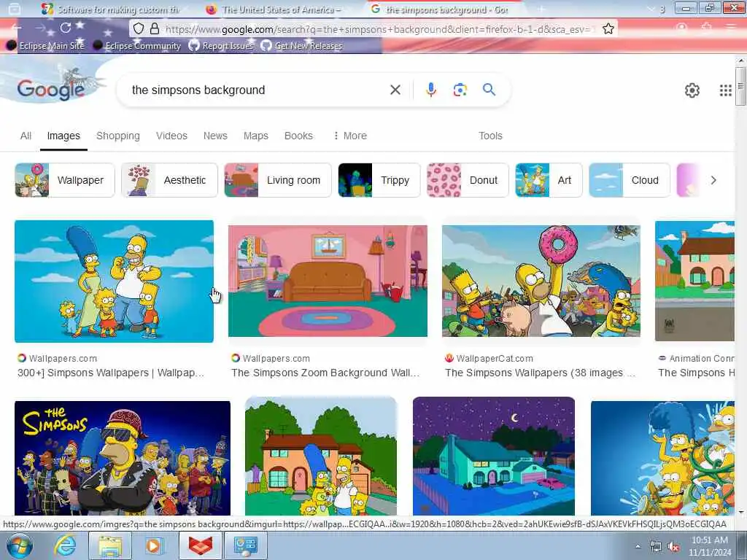Open the Tools filter options

click(490, 136)
